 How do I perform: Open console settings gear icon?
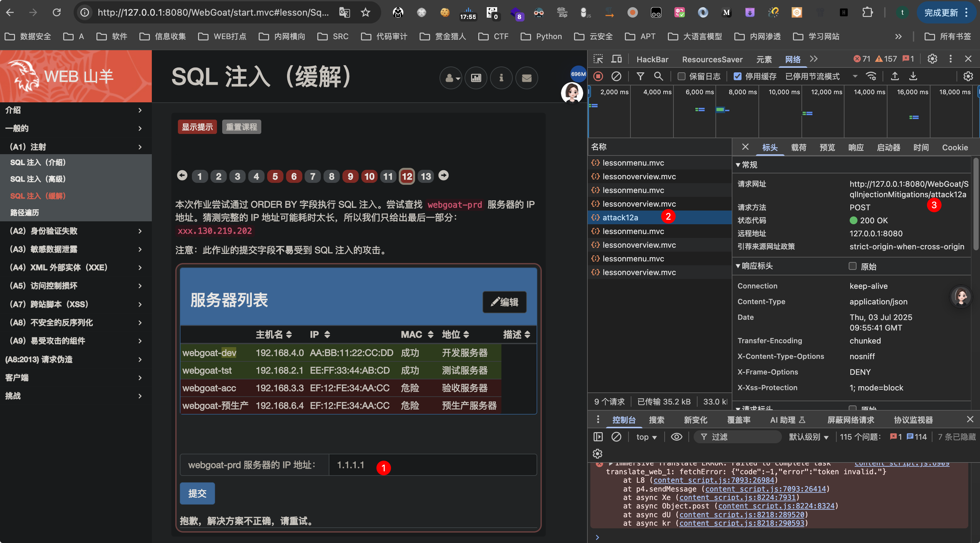[x=598, y=454]
